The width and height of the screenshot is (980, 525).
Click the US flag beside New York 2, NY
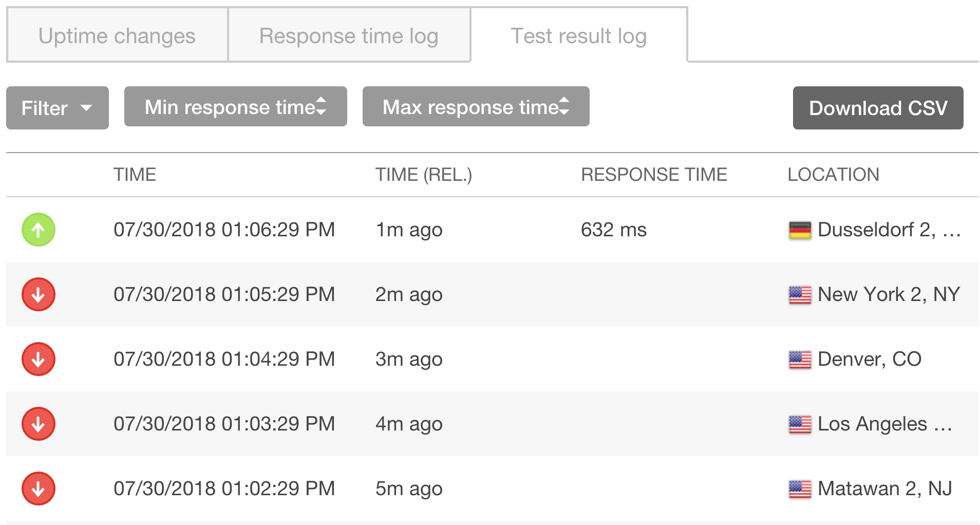coord(800,295)
